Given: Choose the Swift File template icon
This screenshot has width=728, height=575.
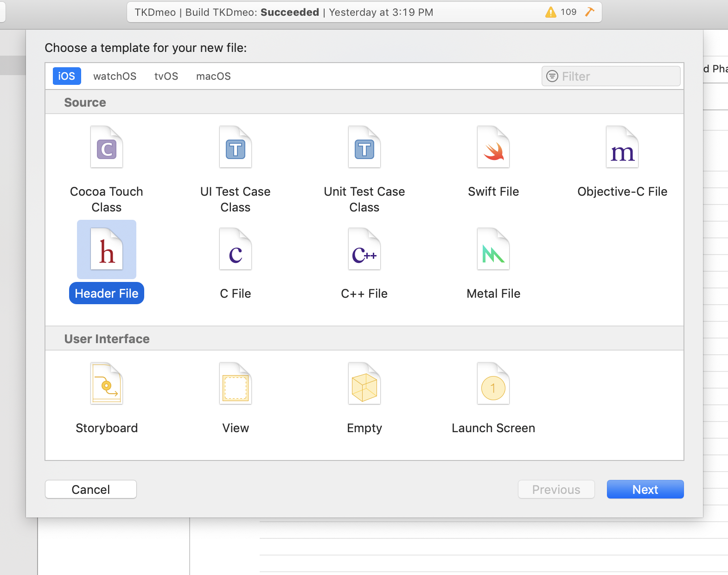Looking at the screenshot, I should click(493, 147).
